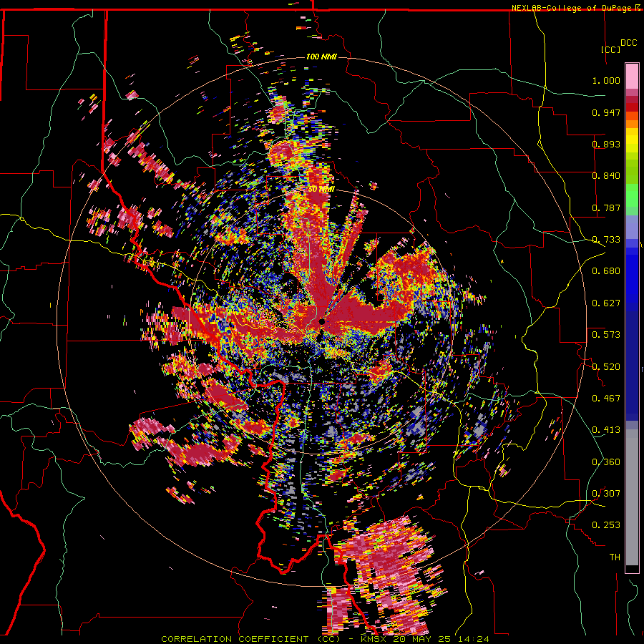Screen dimensions: 644x644
Task: Click the TH threshold label
Action: pos(615,557)
